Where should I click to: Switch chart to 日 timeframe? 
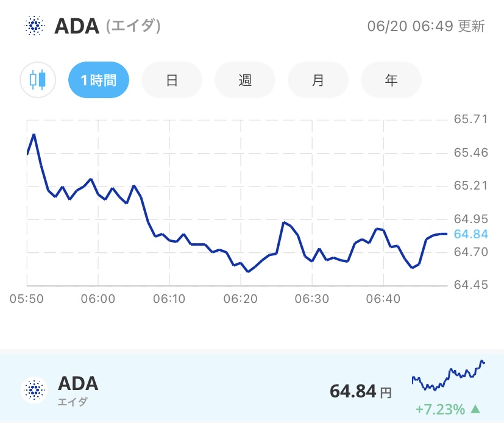point(171,79)
